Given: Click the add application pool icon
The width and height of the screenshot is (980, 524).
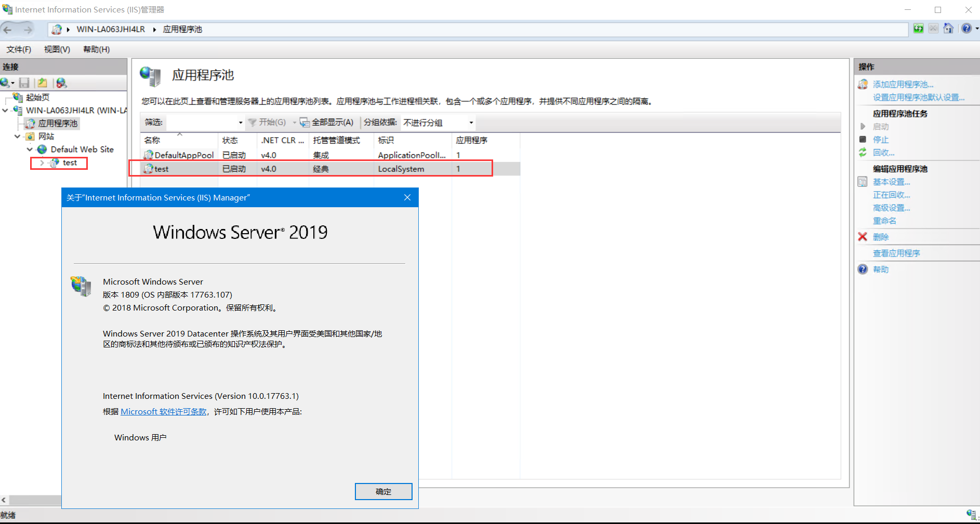Looking at the screenshot, I should pos(863,84).
